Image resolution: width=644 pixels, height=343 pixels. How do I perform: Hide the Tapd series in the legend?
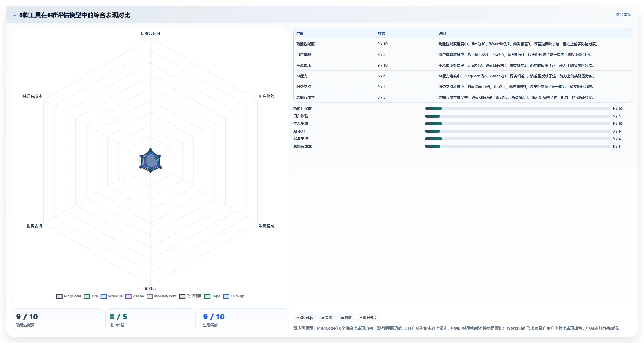tap(212, 296)
